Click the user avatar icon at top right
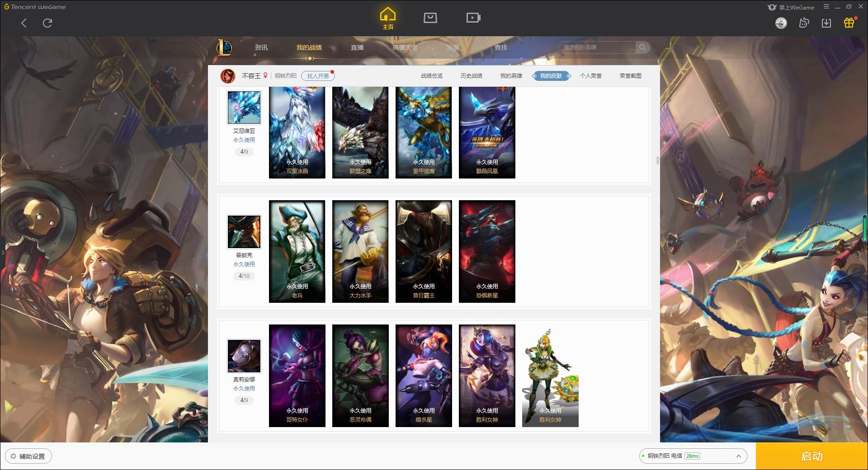 tap(781, 23)
